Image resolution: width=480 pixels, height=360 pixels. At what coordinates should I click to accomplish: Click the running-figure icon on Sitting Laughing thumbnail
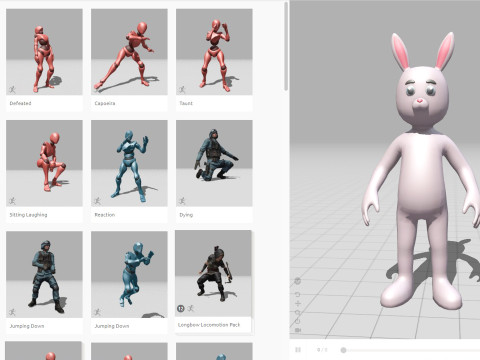[12, 201]
